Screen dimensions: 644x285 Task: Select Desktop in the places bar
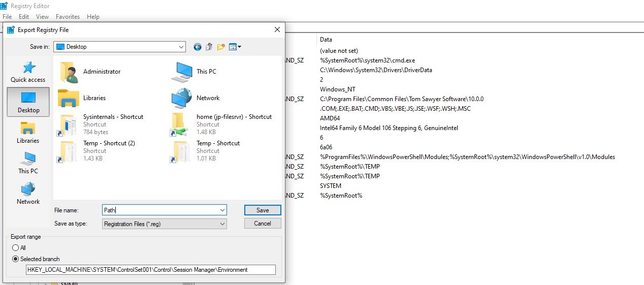(x=28, y=102)
